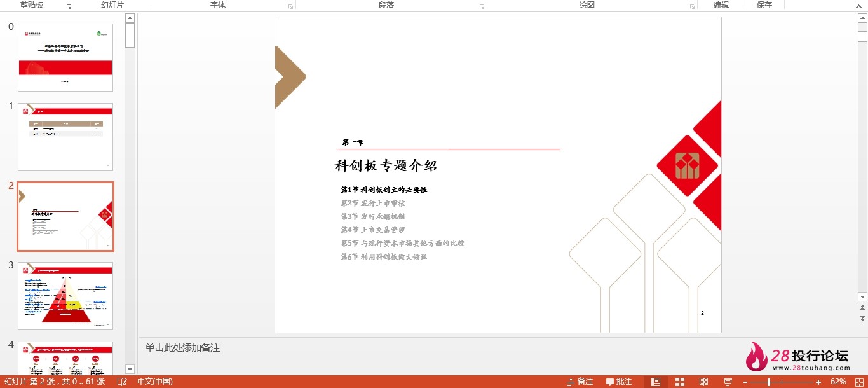868x388 pixels.
Task: Click slide page number 2
Action: pyautogui.click(x=702, y=313)
